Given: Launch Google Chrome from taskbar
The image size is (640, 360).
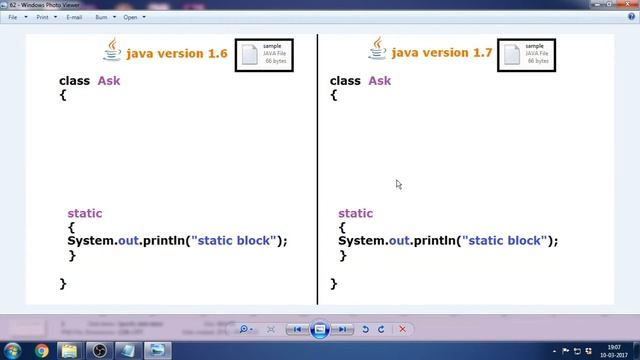Looking at the screenshot, I should click(x=42, y=351).
